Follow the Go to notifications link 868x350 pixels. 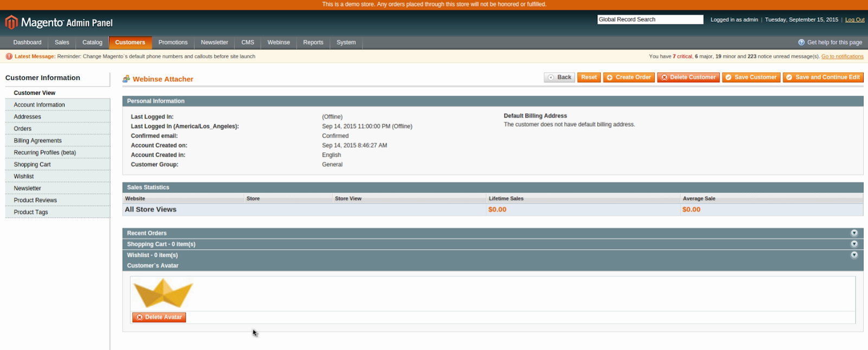coord(843,56)
